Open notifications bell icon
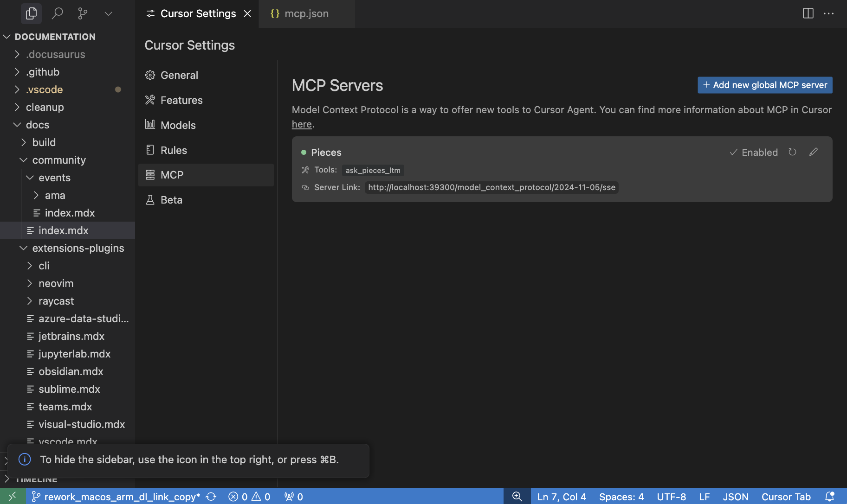 (x=830, y=497)
